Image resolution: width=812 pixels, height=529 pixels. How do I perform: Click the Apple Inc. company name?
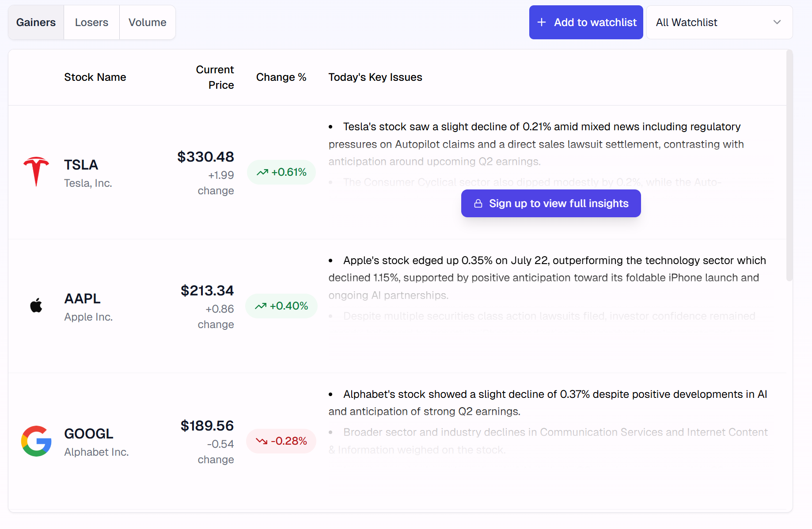pos(88,317)
